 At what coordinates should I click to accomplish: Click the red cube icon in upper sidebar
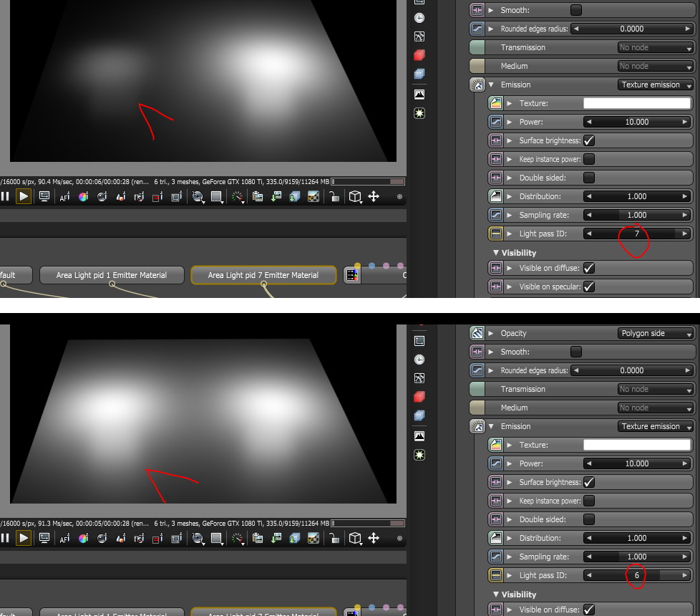[419, 55]
